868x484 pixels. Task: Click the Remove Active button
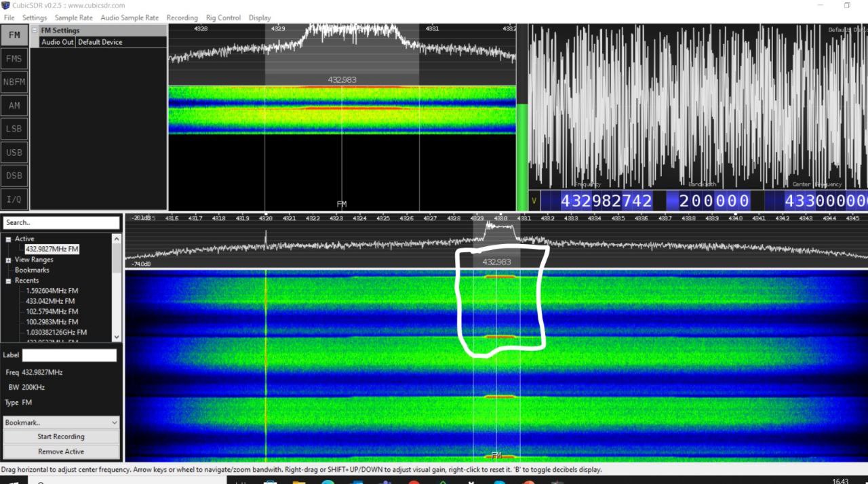(61, 451)
